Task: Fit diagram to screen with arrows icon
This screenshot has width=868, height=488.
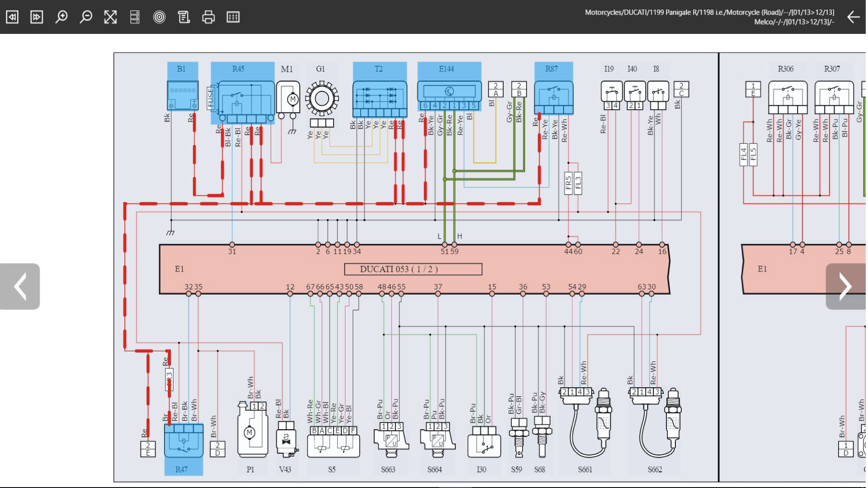Action: pos(110,17)
